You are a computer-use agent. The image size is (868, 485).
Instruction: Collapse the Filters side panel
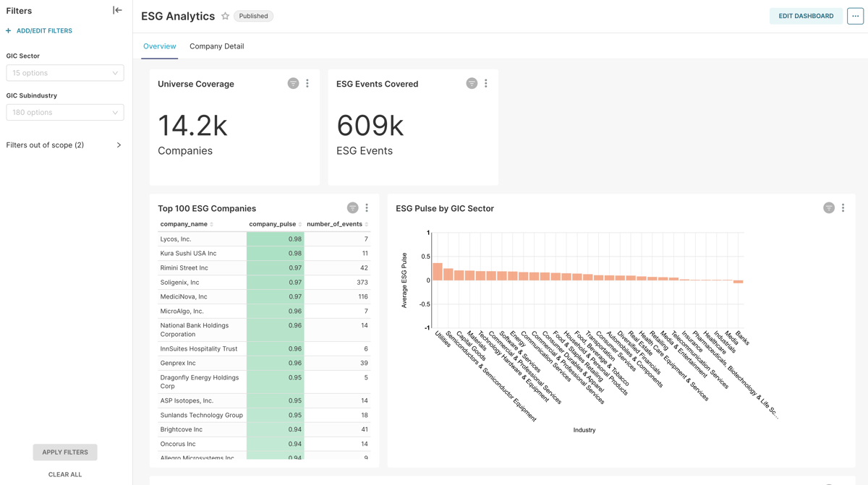coord(117,10)
